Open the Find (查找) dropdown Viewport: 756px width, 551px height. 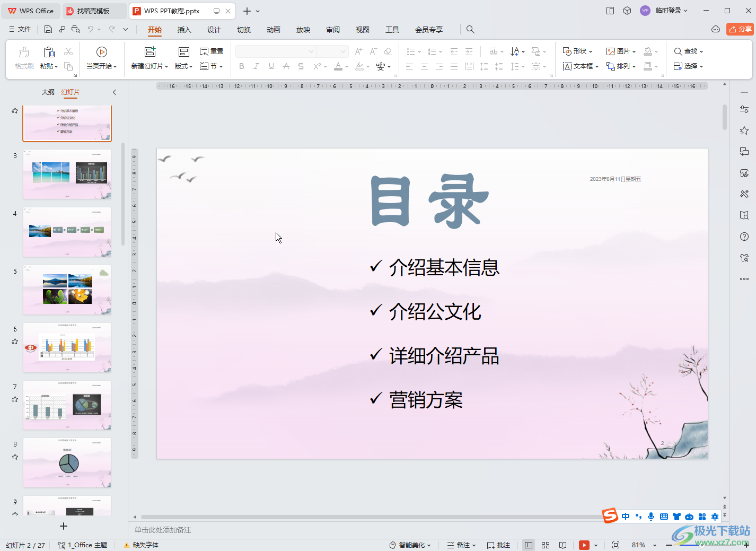[x=688, y=51]
